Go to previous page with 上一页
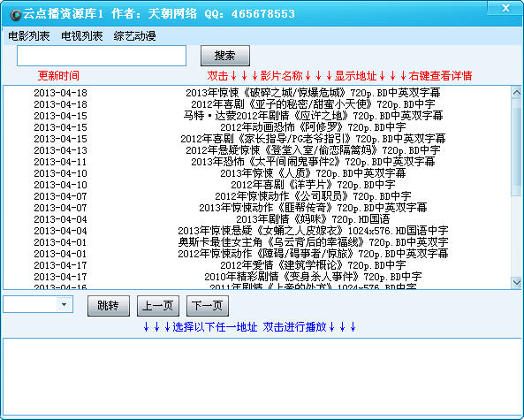The image size is (524, 420). click(x=158, y=305)
